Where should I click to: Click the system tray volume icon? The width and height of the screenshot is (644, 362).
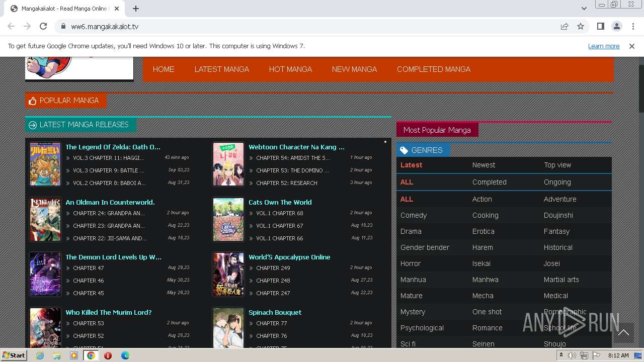pyautogui.click(x=572, y=355)
